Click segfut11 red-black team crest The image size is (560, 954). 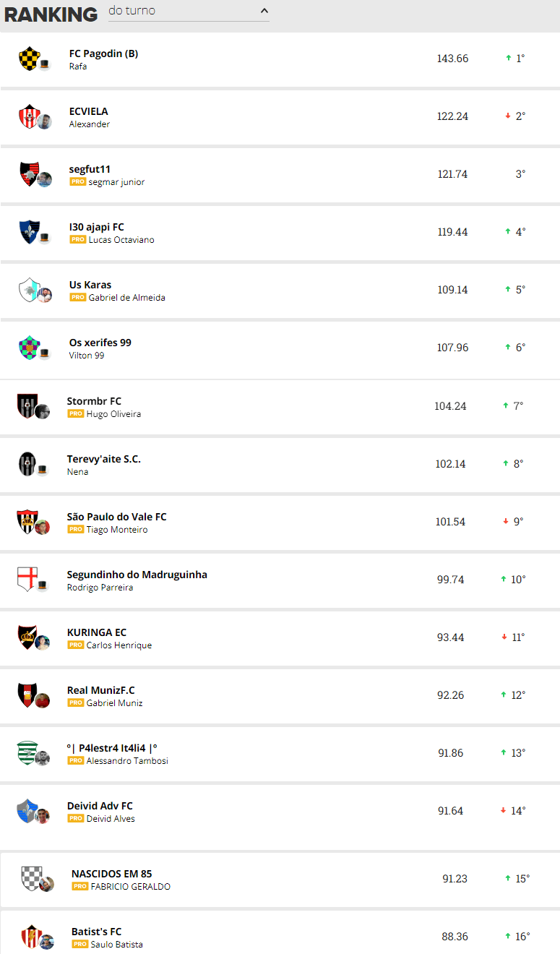[29, 174]
